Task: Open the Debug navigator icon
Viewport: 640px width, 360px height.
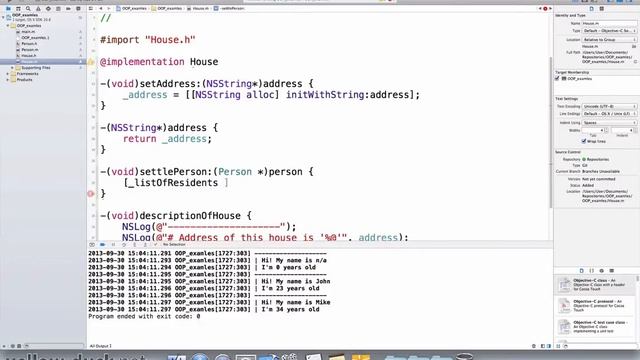Action: 58,9
